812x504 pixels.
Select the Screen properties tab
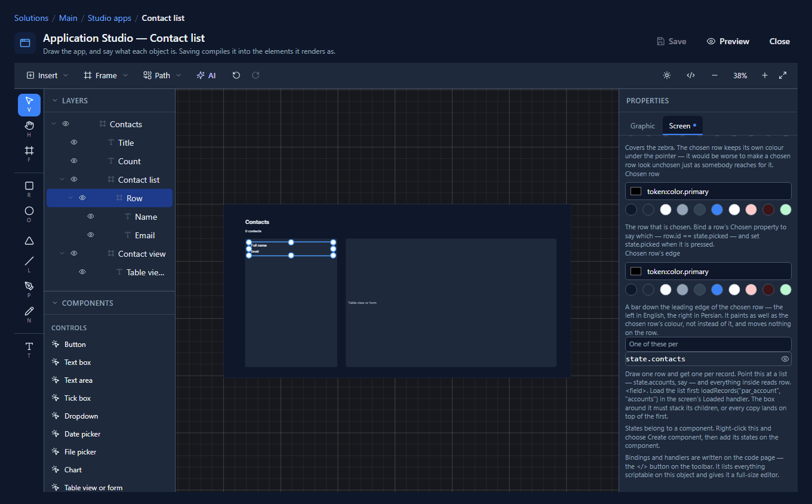point(682,126)
